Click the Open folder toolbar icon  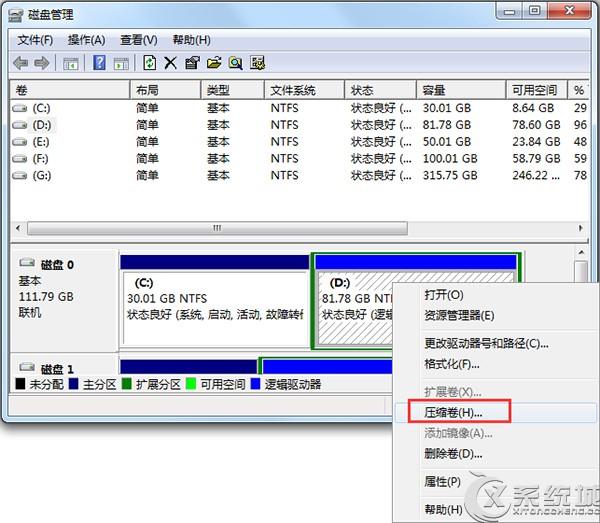214,63
